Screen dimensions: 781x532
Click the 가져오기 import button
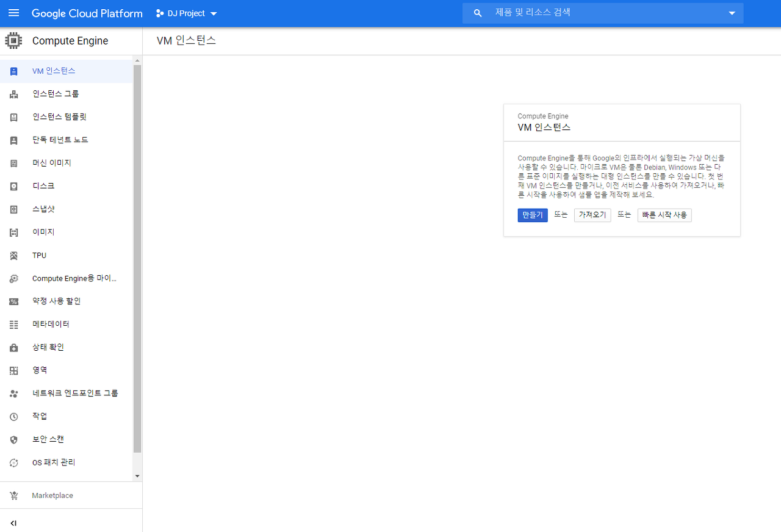[592, 215]
